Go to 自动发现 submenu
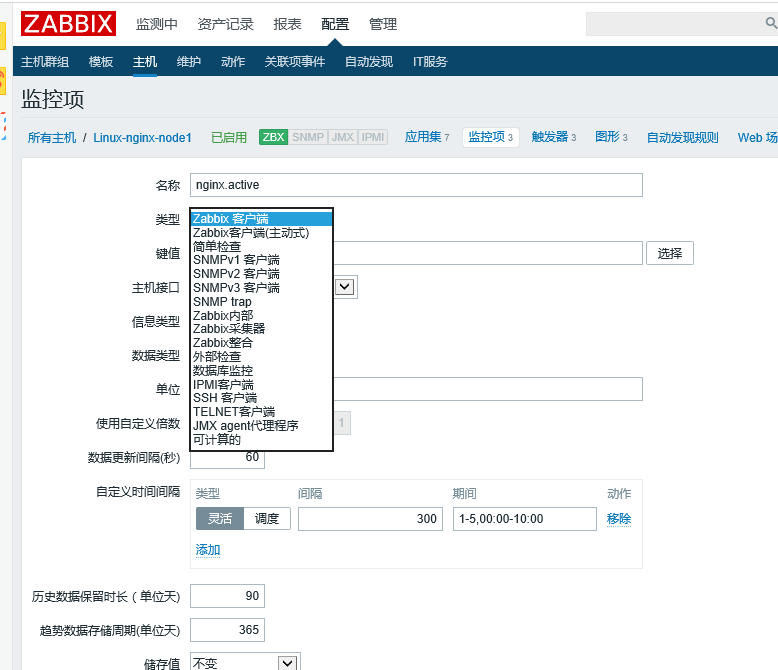The width and height of the screenshot is (778, 670). 369,62
